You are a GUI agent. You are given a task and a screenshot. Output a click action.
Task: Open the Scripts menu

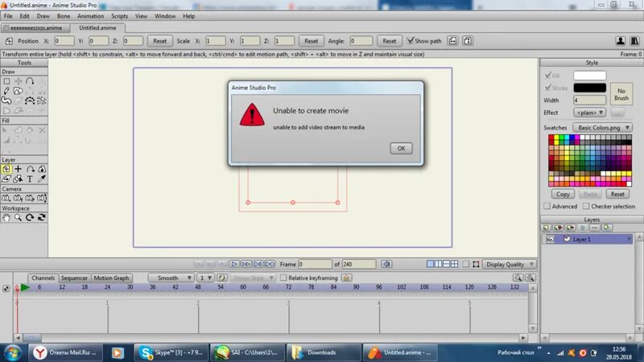[119, 16]
